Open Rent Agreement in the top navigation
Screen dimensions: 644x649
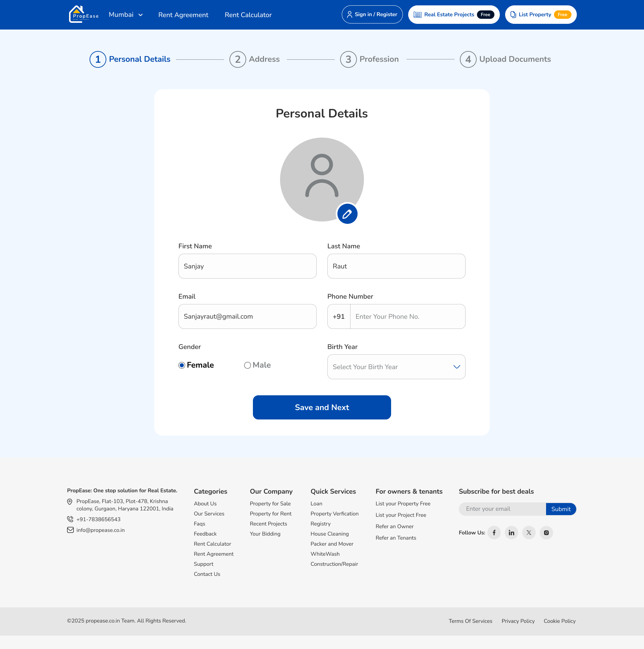click(x=183, y=15)
